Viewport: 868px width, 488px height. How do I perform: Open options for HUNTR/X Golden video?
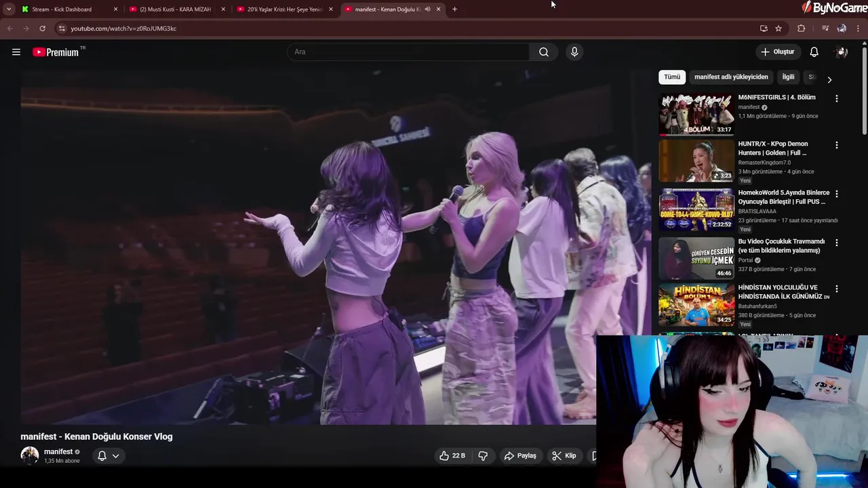pos(836,145)
